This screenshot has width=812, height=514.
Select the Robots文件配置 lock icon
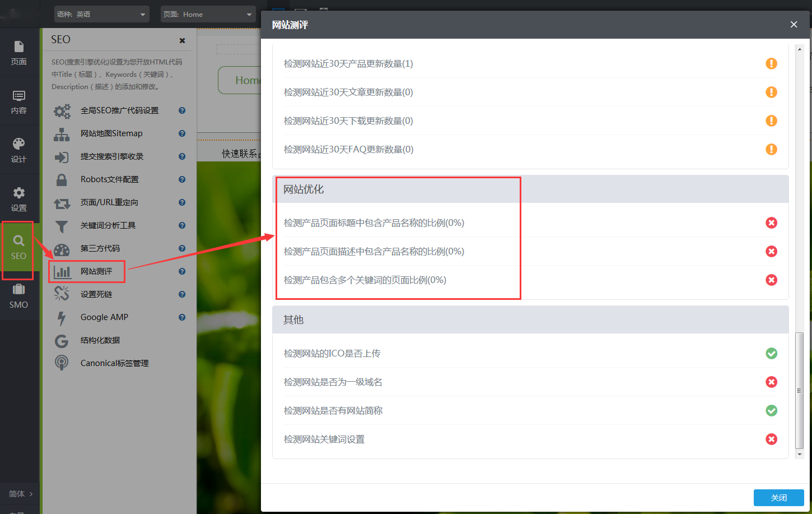pos(62,180)
